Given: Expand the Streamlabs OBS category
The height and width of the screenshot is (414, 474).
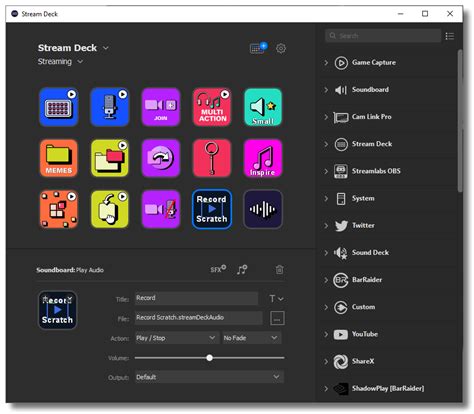Looking at the screenshot, I should click(x=326, y=171).
